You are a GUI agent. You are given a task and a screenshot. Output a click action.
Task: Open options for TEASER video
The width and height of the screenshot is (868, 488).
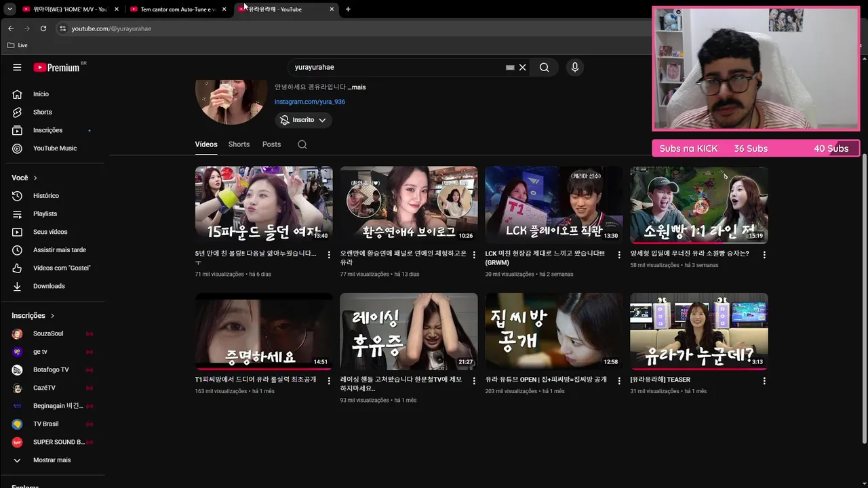(x=764, y=381)
